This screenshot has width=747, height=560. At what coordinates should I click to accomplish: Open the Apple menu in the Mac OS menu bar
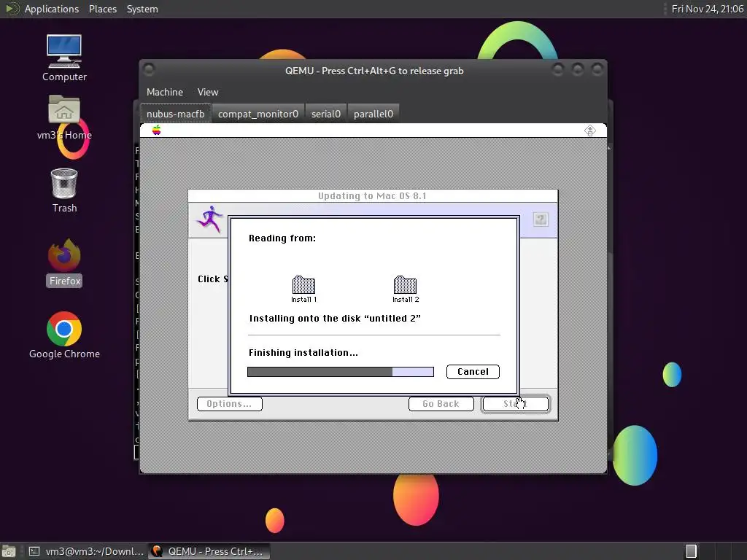click(x=156, y=130)
